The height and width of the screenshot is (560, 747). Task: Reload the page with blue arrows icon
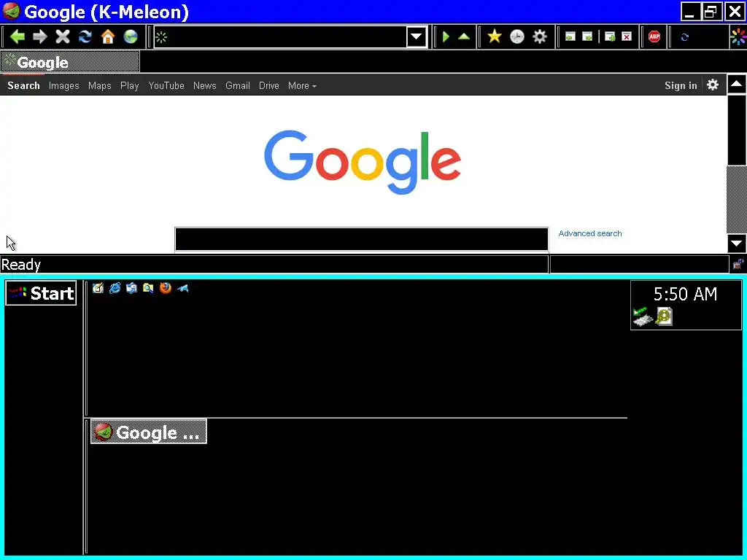[85, 36]
